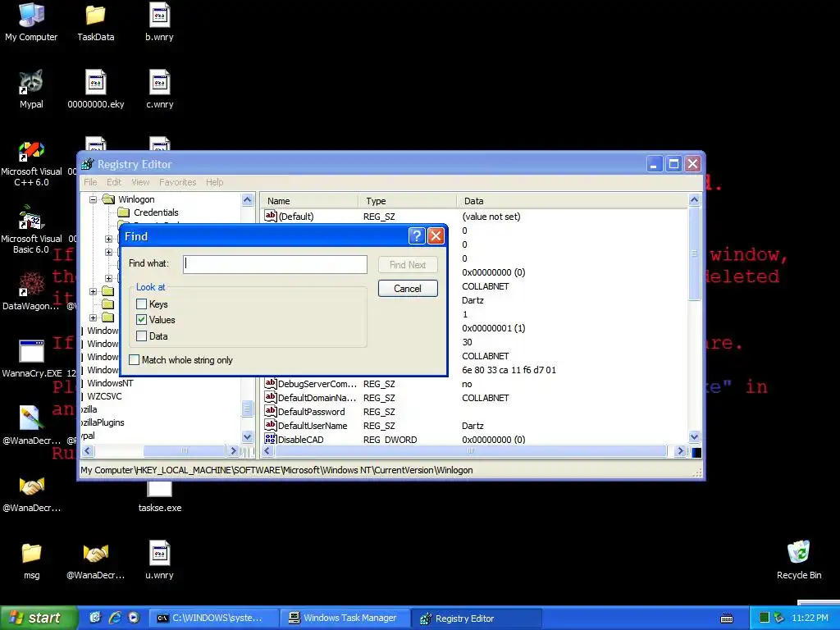Select the (Default) value icon in Registry Editor
This screenshot has width=840, height=630.
[271, 216]
